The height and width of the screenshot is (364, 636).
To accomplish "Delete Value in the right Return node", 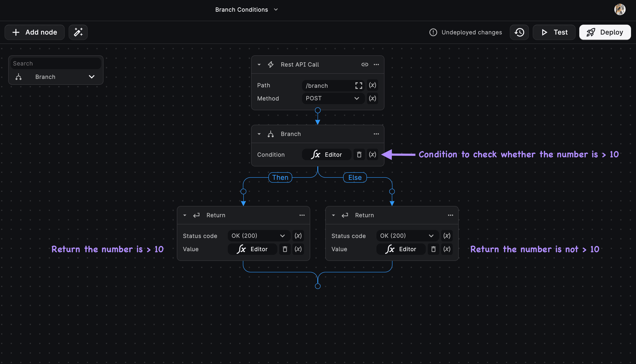I will pos(433,249).
